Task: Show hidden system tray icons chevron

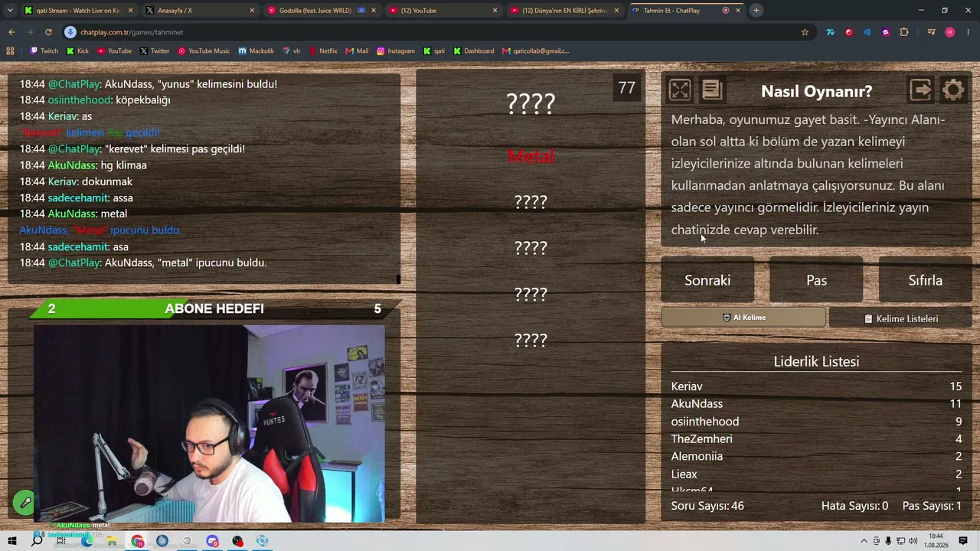Action: [x=864, y=541]
